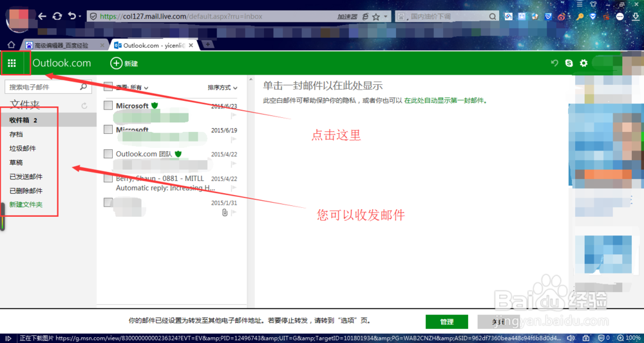The width and height of the screenshot is (644, 343).
Task: Flag the 2015/1/31 message
Action: point(234,212)
